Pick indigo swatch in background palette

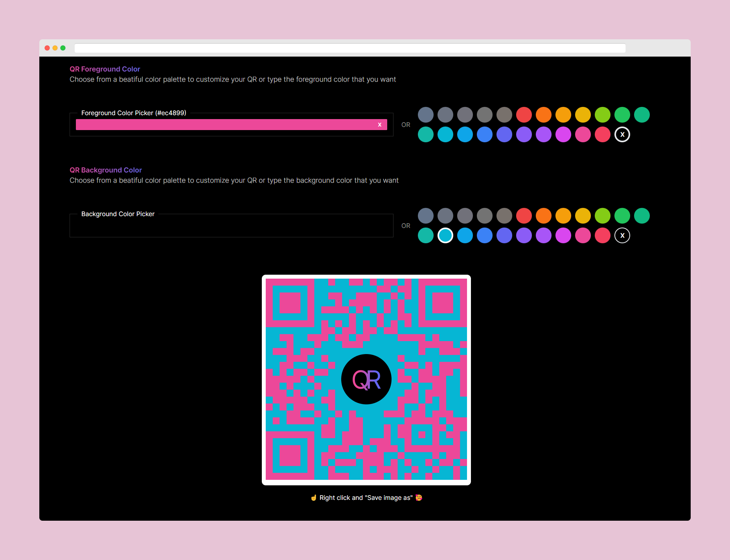pos(504,235)
